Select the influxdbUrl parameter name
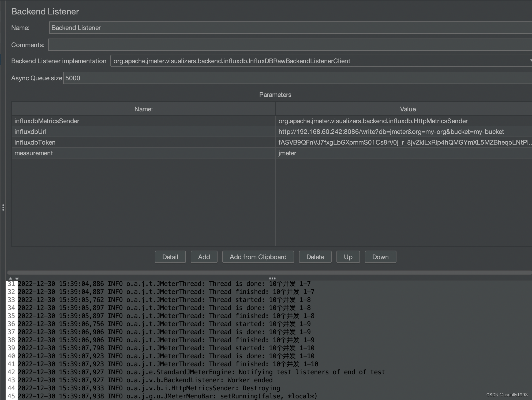Image resolution: width=532 pixels, height=400 pixels. coord(144,131)
